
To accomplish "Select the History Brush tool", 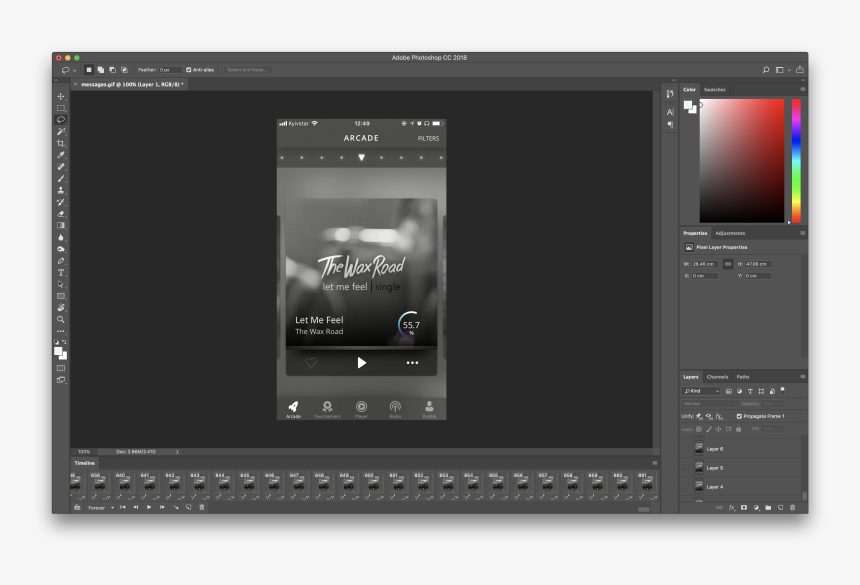I will click(61, 202).
